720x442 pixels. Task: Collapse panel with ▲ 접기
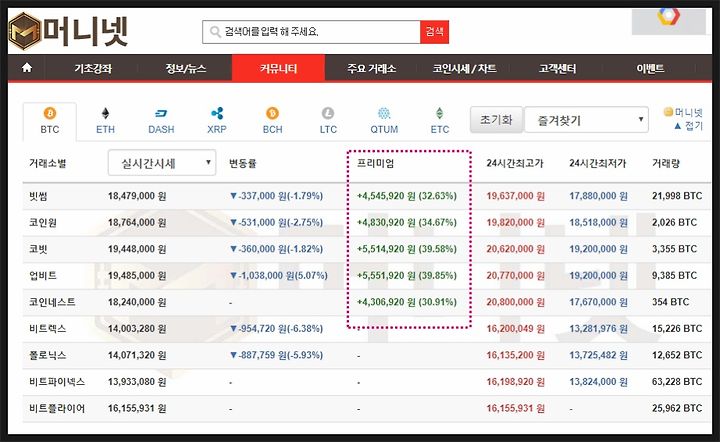(x=688, y=126)
